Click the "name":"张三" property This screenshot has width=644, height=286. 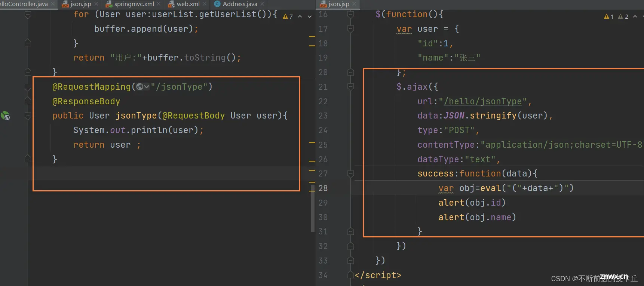click(x=449, y=58)
